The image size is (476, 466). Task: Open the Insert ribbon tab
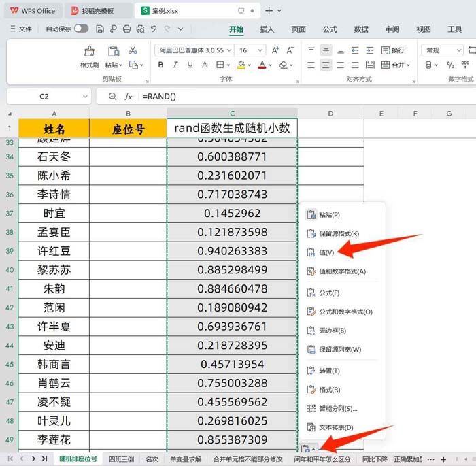[267, 29]
